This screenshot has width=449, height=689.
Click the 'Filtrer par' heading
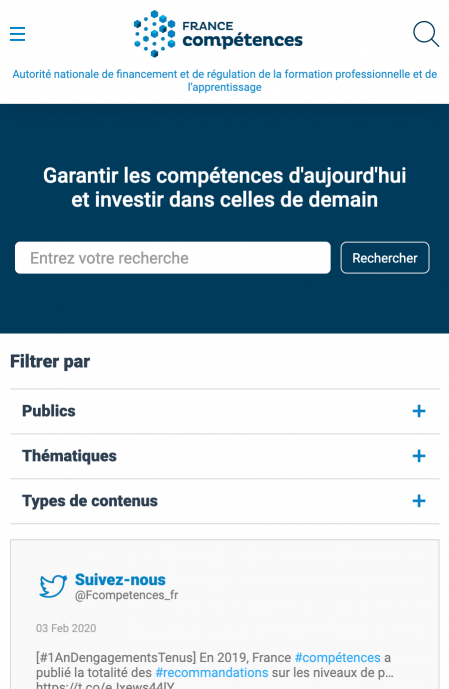(x=50, y=362)
